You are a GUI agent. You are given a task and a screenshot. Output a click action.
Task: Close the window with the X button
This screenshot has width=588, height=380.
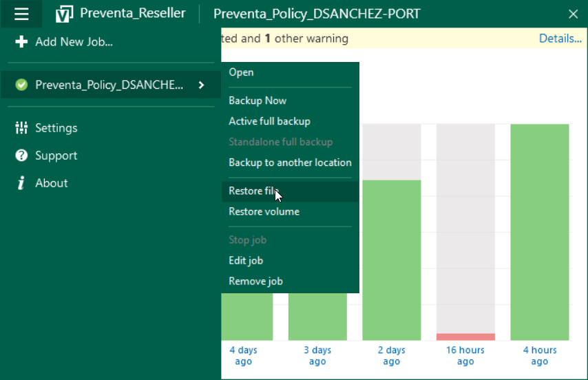pos(573,14)
